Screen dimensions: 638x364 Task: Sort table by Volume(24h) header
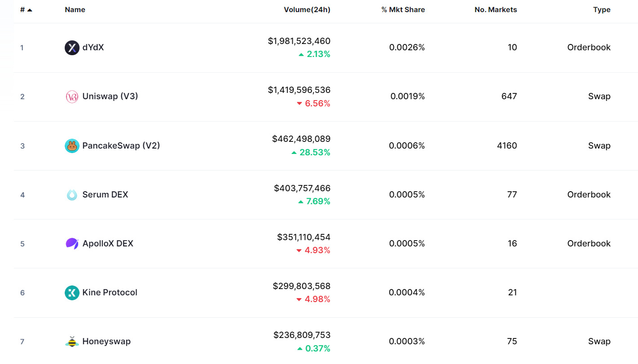307,9
